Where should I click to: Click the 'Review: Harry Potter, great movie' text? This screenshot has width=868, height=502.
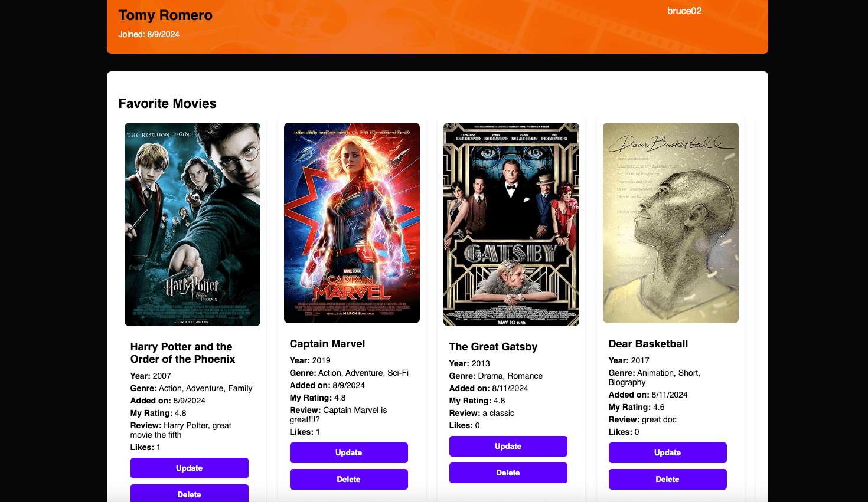pyautogui.click(x=181, y=430)
